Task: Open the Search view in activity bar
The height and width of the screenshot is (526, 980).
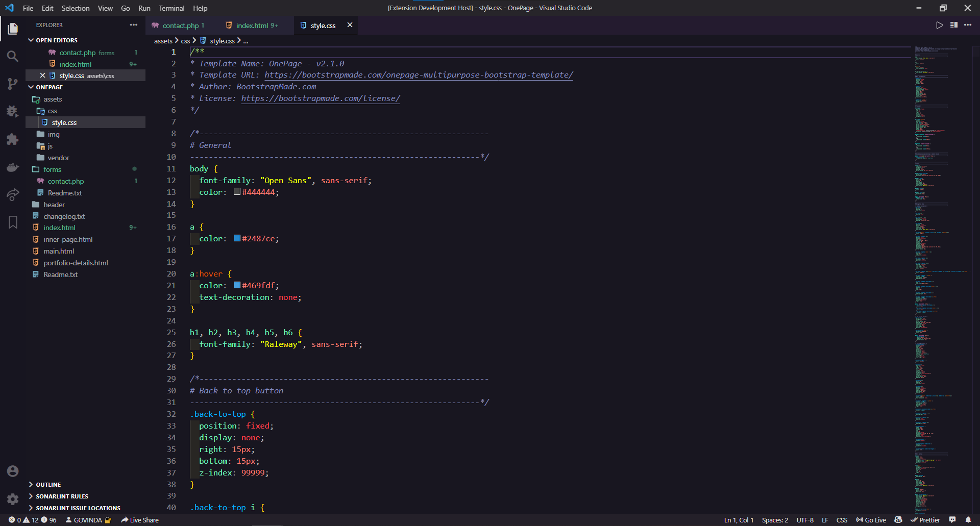Action: (x=13, y=57)
